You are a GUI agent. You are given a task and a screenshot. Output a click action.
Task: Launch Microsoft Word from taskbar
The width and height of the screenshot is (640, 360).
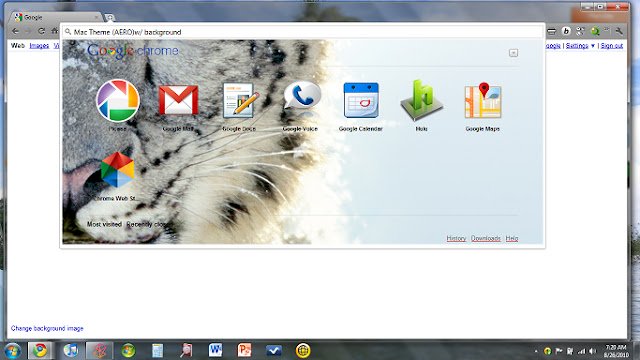[215, 350]
